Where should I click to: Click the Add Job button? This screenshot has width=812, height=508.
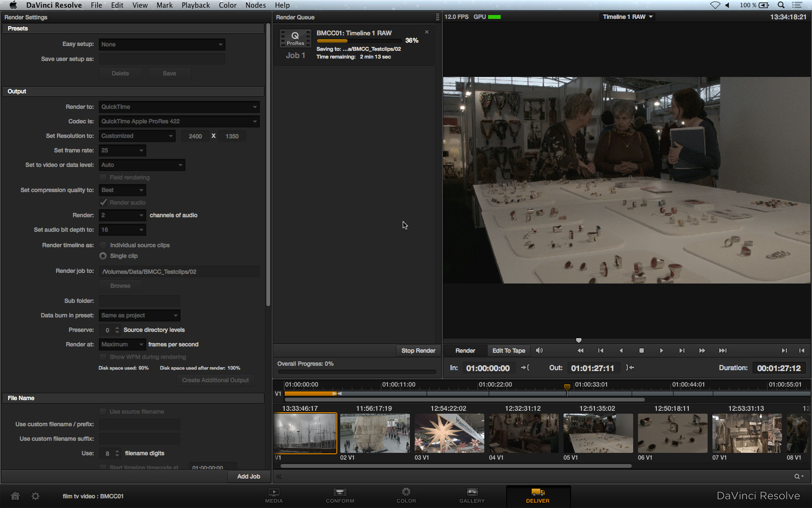click(248, 477)
